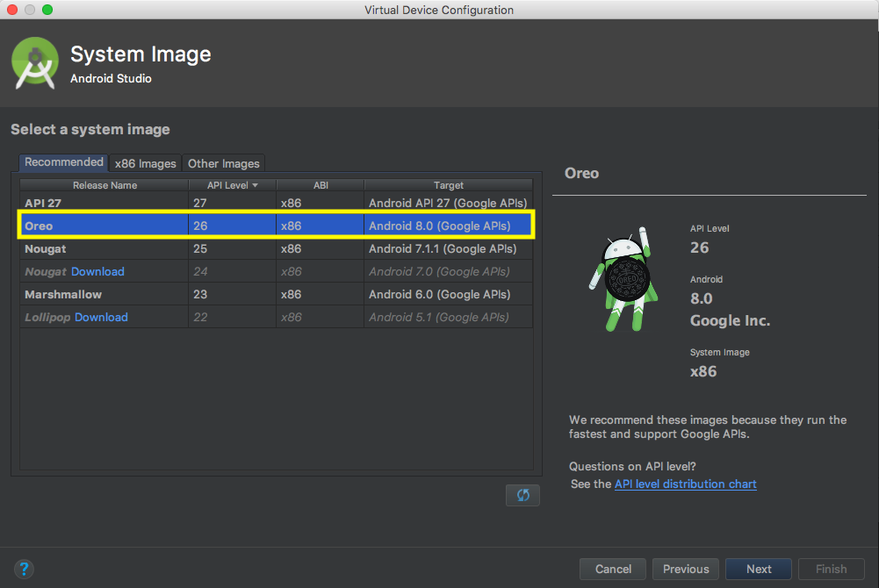Go back with the Previous button
The height and width of the screenshot is (588, 879).
click(686, 569)
